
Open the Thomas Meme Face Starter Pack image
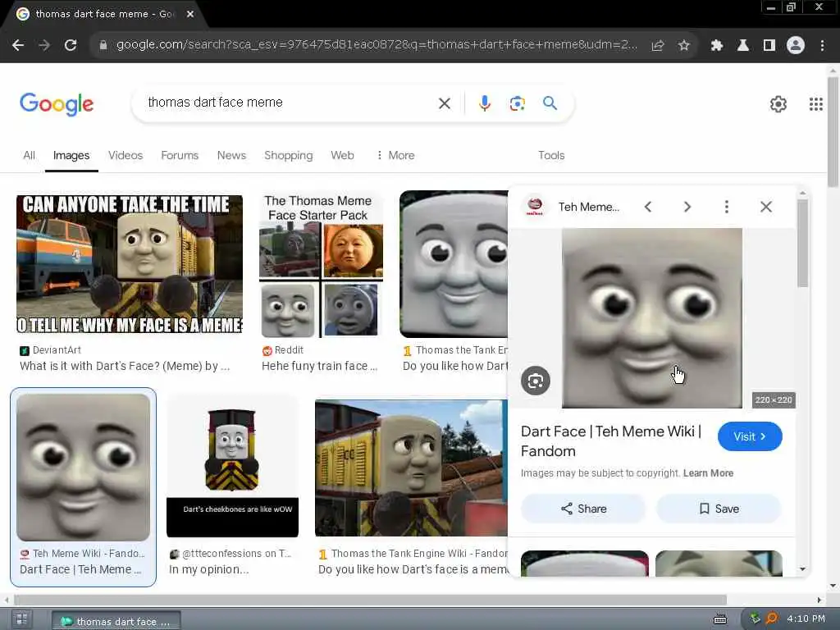click(x=321, y=265)
